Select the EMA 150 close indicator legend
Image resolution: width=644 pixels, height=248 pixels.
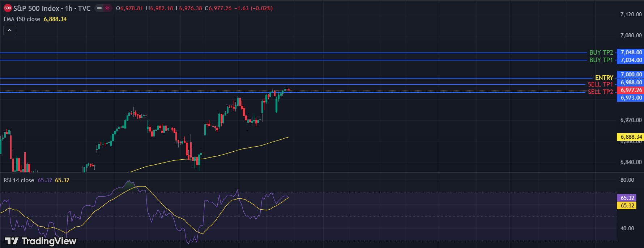point(22,19)
